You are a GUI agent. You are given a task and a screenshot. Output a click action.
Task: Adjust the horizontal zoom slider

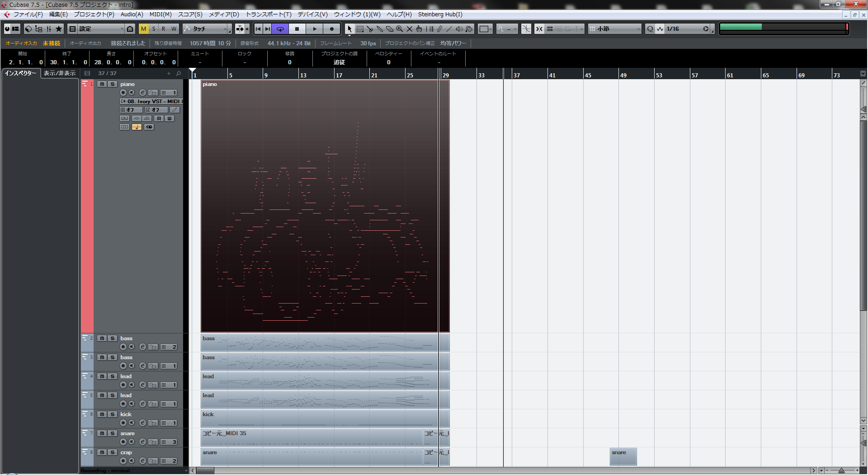coord(841,470)
